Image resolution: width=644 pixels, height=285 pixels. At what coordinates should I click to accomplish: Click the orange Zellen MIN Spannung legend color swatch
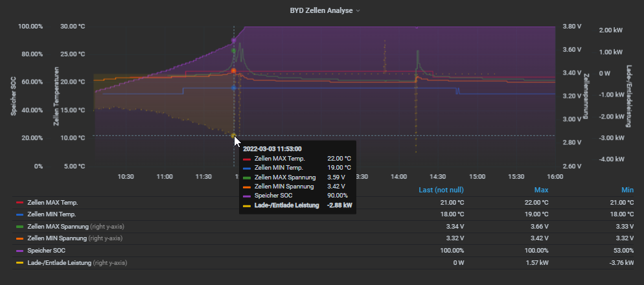click(x=19, y=238)
